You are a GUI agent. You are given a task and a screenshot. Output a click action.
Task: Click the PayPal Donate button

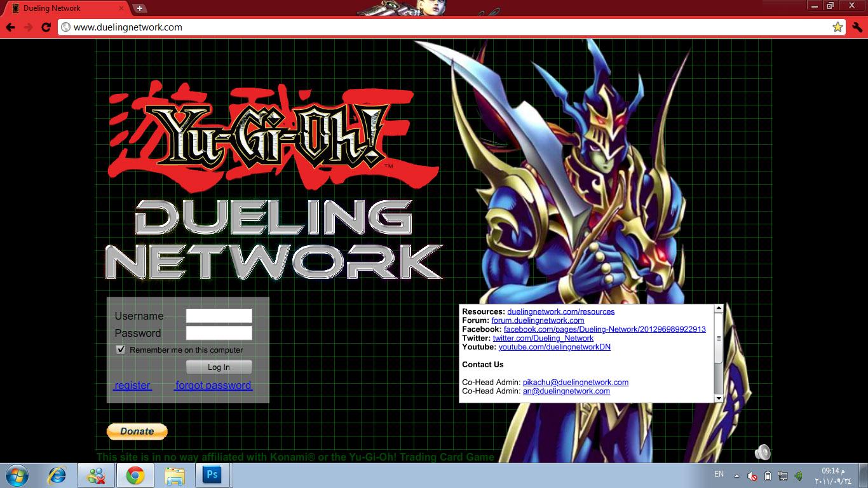click(x=137, y=431)
